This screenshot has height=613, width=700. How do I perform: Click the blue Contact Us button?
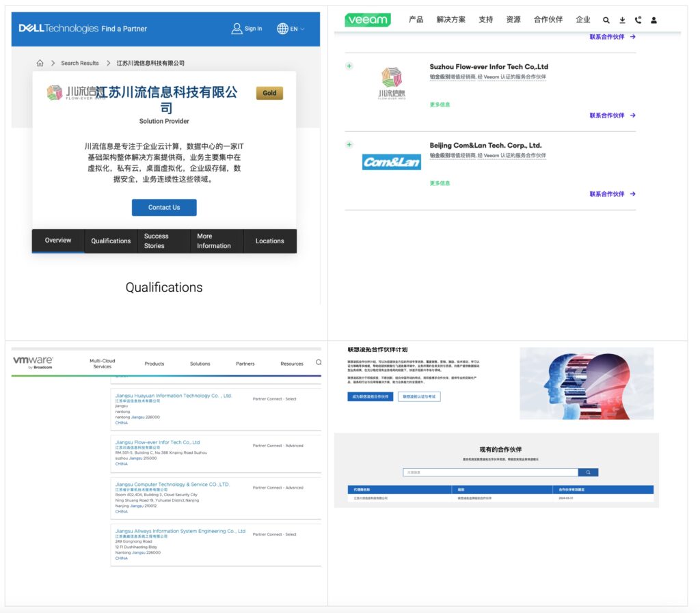tap(164, 208)
